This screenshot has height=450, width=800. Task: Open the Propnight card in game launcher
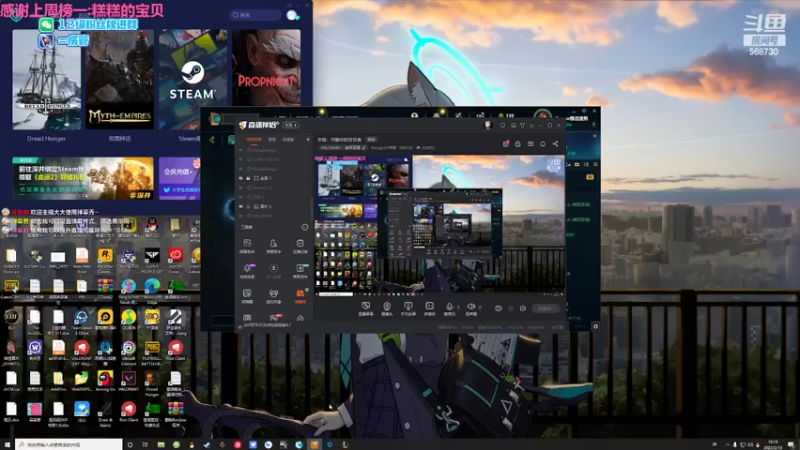pyautogui.click(x=266, y=67)
